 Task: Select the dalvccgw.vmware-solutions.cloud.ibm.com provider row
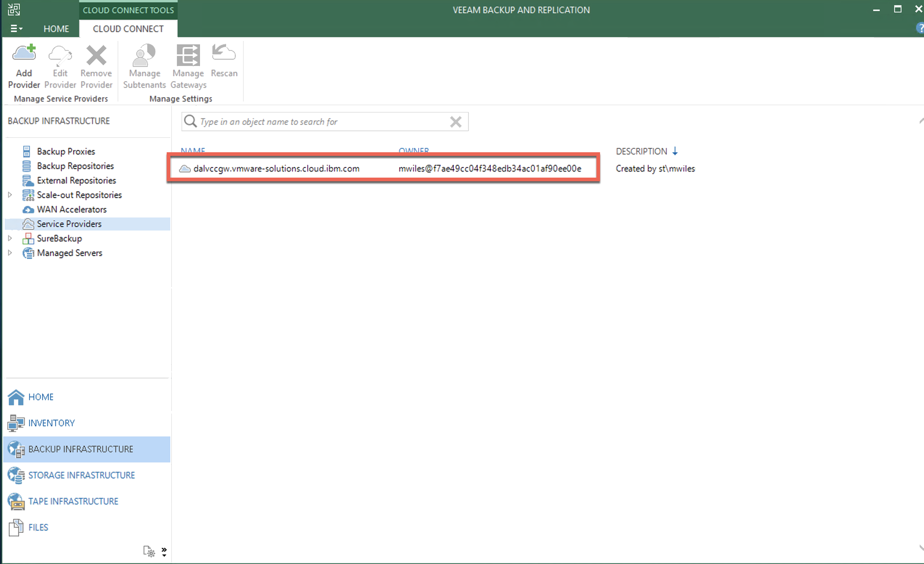pyautogui.click(x=276, y=169)
